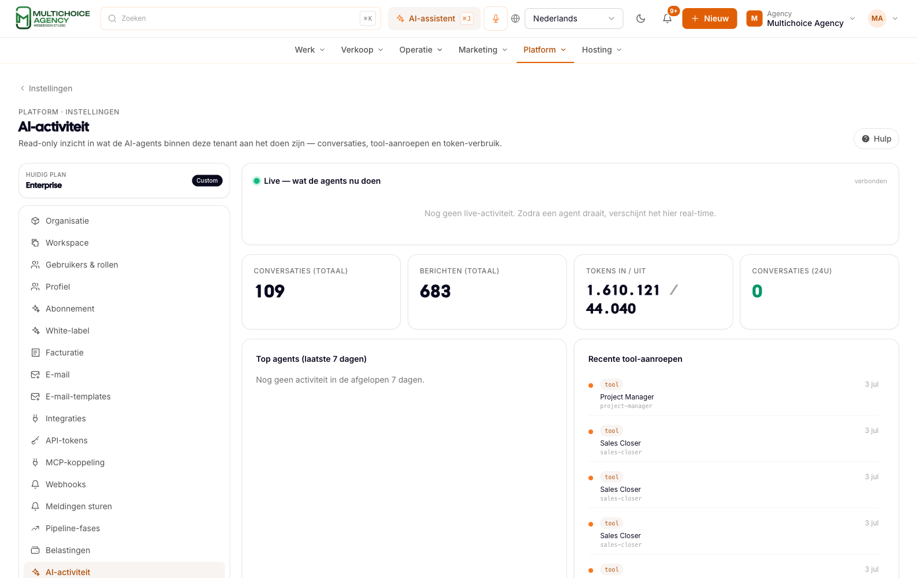
Task: Click the verbonden status text
Action: [870, 181]
